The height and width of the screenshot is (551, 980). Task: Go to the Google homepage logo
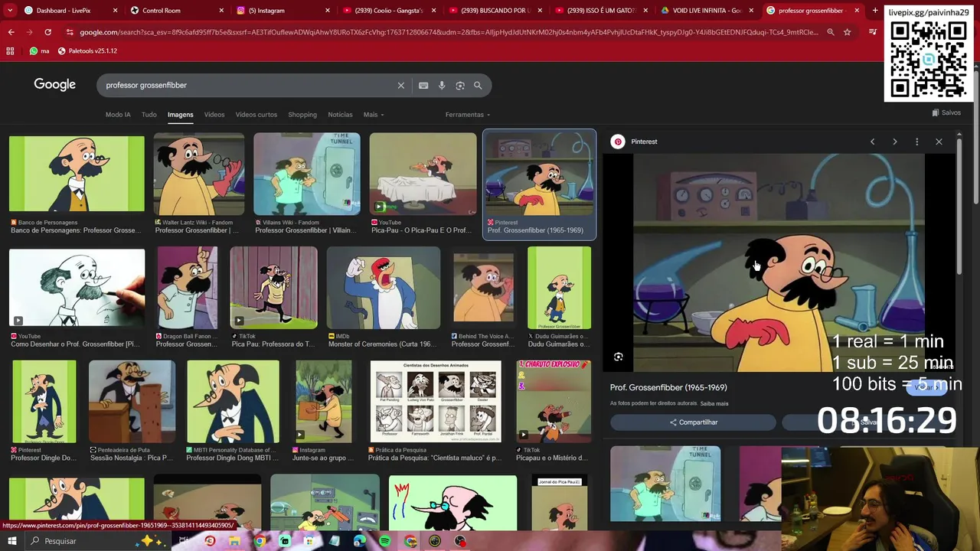point(54,85)
